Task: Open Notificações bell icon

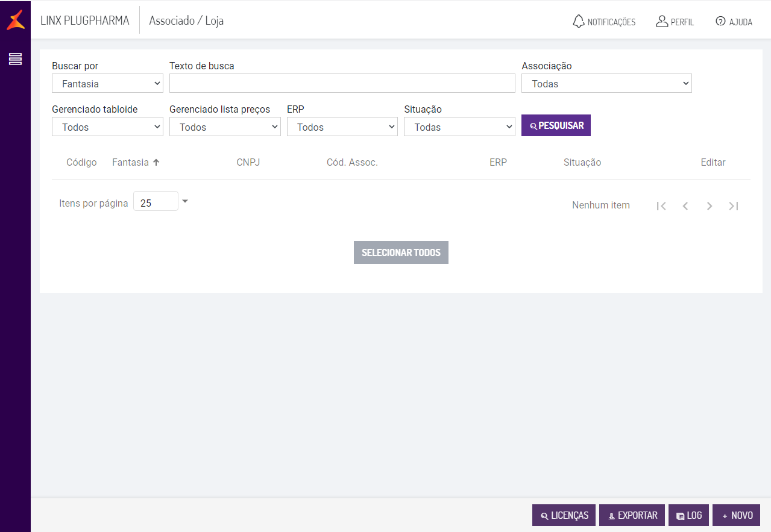Action: click(x=579, y=21)
